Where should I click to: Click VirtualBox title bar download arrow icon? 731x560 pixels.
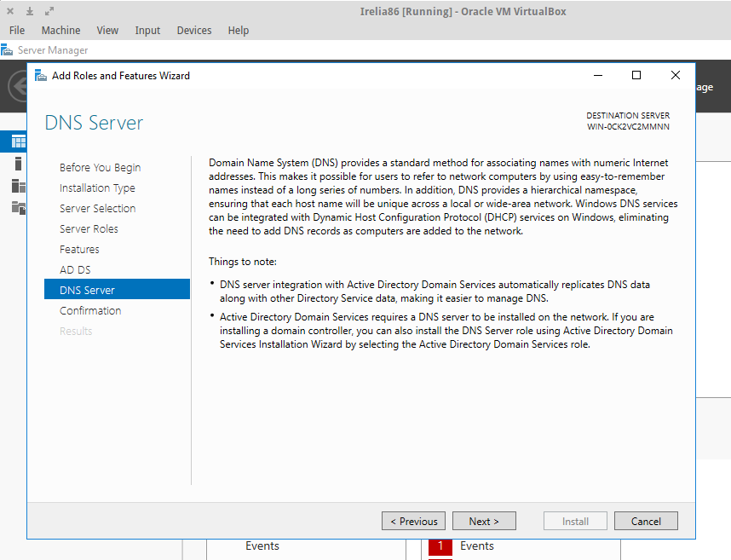click(x=29, y=11)
